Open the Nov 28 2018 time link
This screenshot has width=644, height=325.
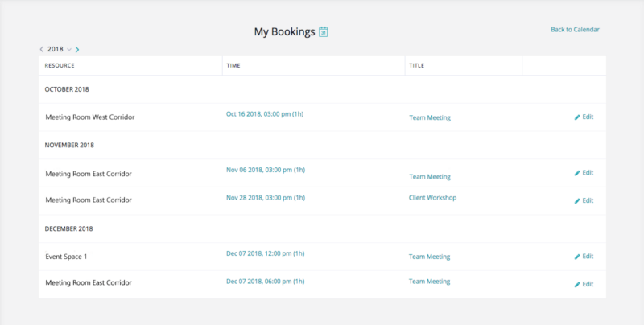[x=265, y=197]
